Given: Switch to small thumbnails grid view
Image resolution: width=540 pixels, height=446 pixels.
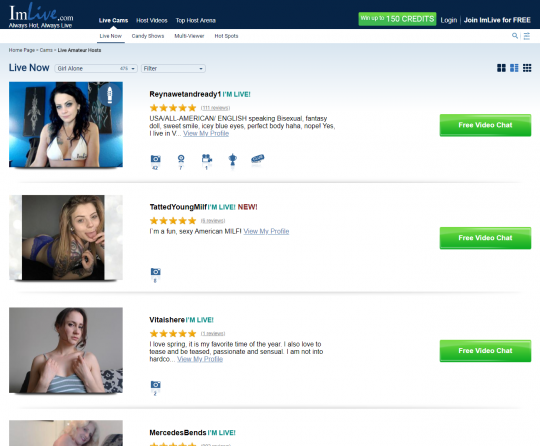Looking at the screenshot, I should pyautogui.click(x=527, y=68).
